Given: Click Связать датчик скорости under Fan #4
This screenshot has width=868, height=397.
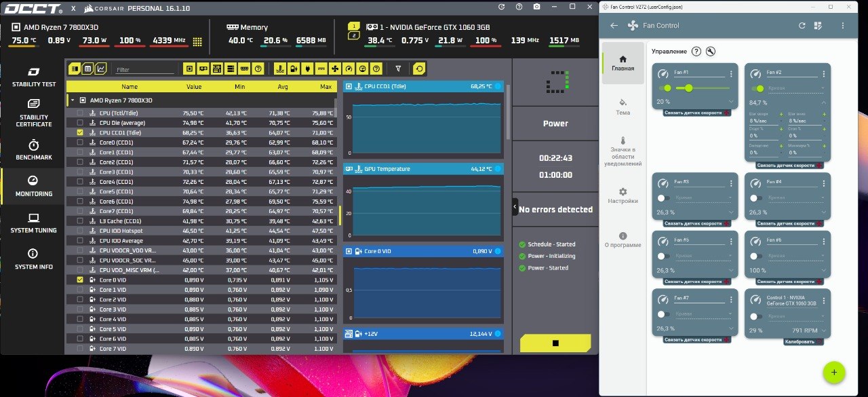Looking at the screenshot, I should [x=789, y=223].
